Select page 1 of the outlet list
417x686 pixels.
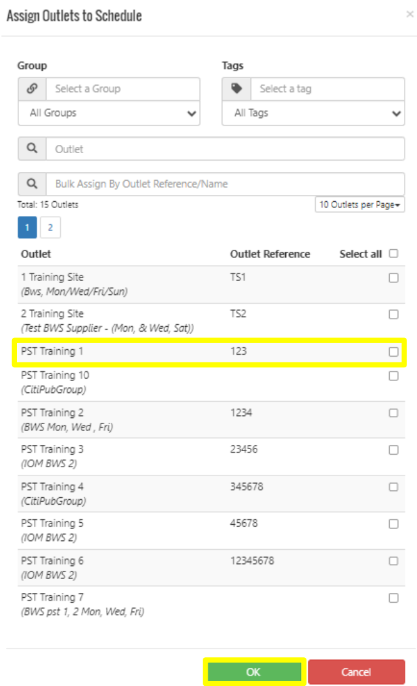tap(27, 228)
